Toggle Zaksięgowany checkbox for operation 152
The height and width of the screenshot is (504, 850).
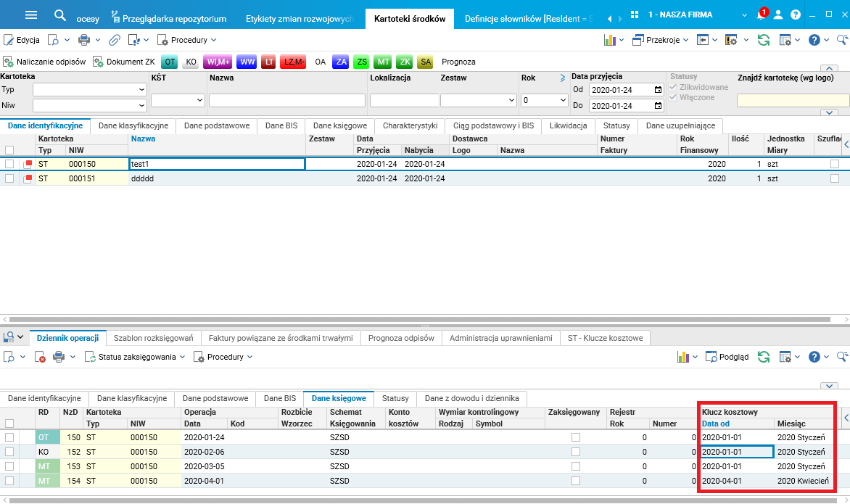click(x=576, y=452)
